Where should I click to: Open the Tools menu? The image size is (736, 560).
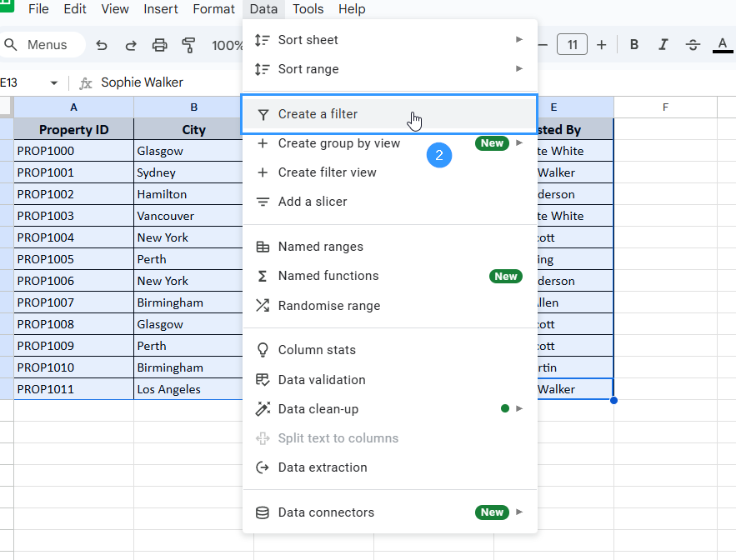(x=308, y=9)
